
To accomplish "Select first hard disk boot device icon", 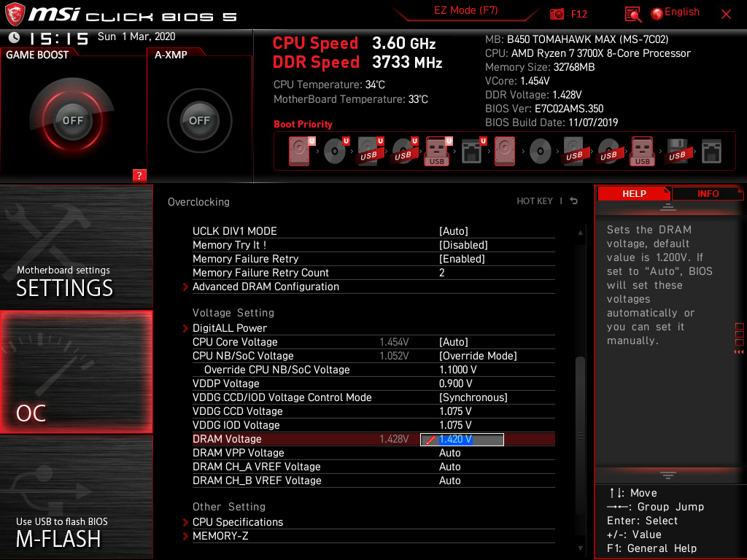I will [x=300, y=152].
